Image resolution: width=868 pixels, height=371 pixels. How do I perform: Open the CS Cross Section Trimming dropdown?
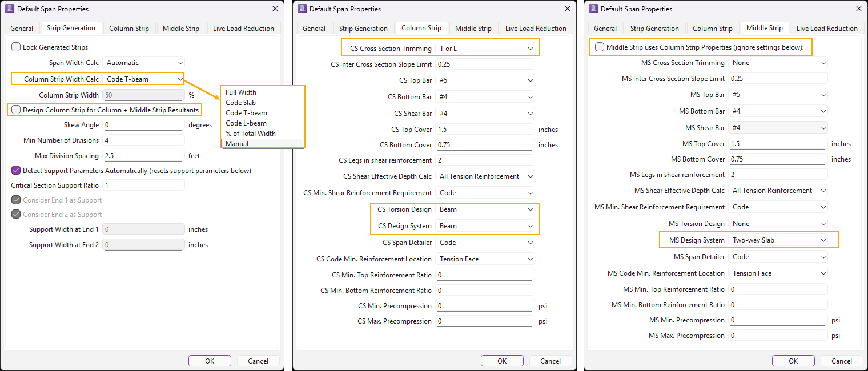(x=485, y=49)
